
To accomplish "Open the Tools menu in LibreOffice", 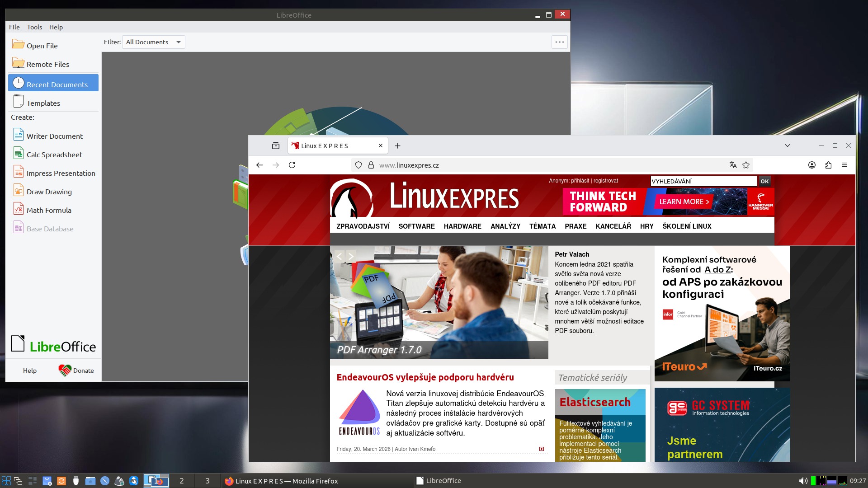I will (34, 27).
